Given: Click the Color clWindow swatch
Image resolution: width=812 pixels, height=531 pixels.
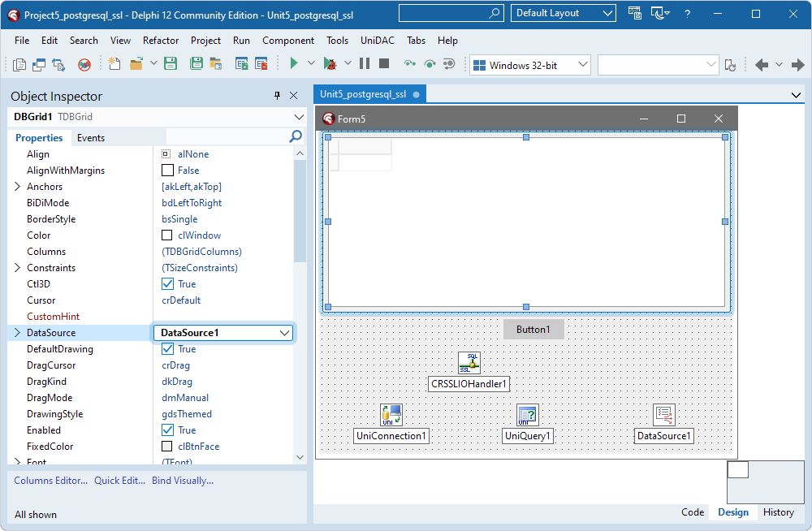Looking at the screenshot, I should (x=166, y=235).
